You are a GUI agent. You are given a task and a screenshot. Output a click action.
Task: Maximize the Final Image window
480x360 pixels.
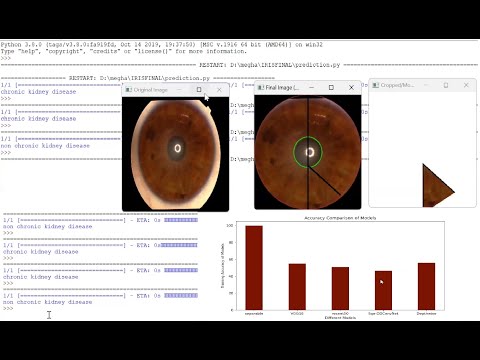tap(331, 87)
